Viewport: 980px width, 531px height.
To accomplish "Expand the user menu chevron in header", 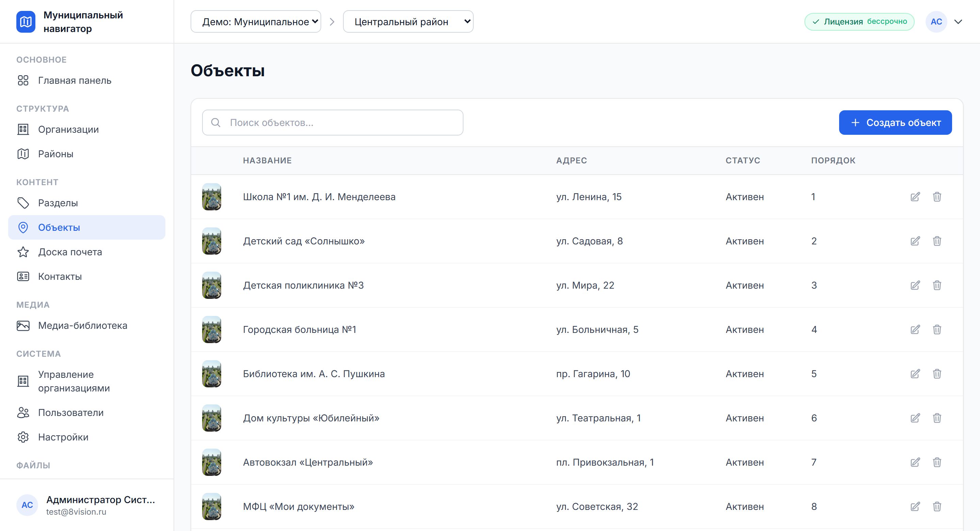I will tap(958, 22).
